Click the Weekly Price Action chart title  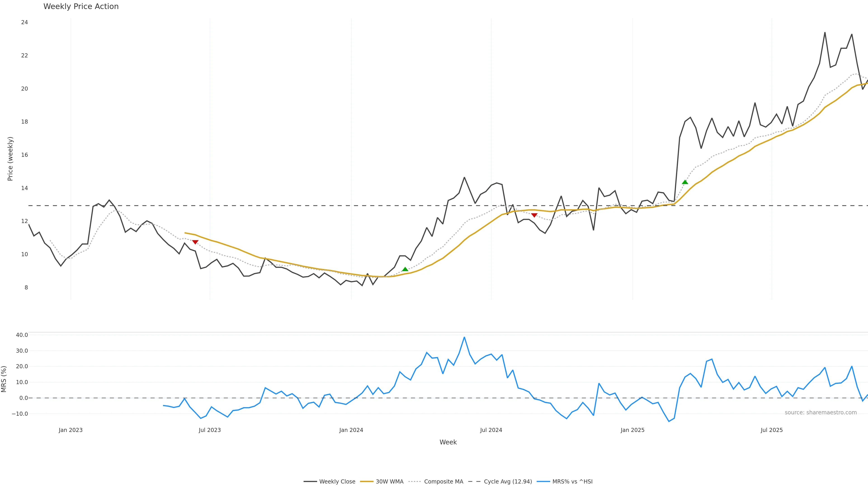[x=81, y=6]
